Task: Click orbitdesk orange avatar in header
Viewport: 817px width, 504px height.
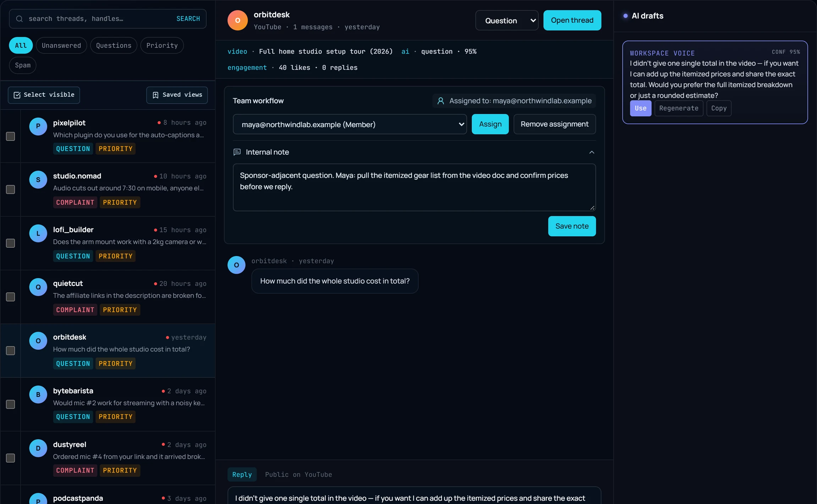Action: pos(237,20)
